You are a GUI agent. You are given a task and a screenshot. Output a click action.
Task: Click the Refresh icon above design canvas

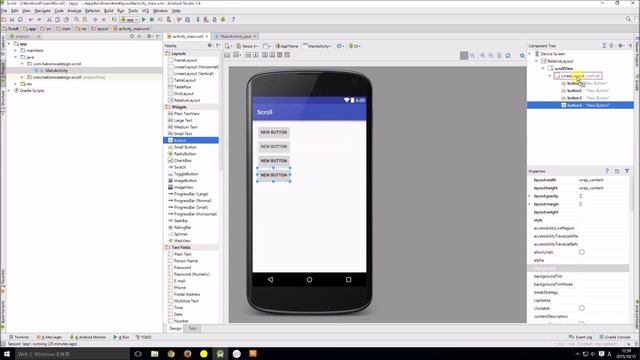click(x=508, y=55)
